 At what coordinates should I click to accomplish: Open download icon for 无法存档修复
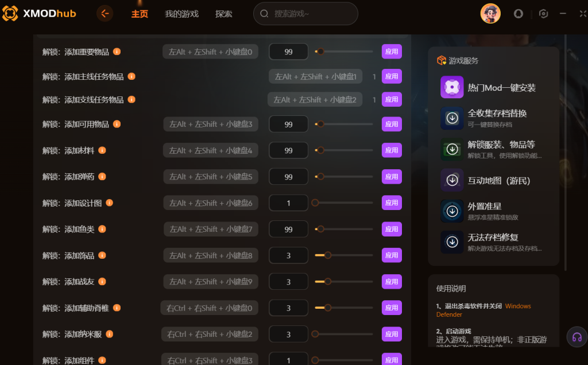pyautogui.click(x=452, y=242)
